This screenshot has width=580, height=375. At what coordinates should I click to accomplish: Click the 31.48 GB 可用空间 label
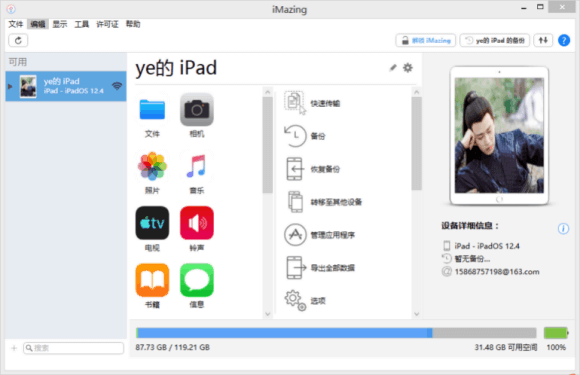pos(506,347)
